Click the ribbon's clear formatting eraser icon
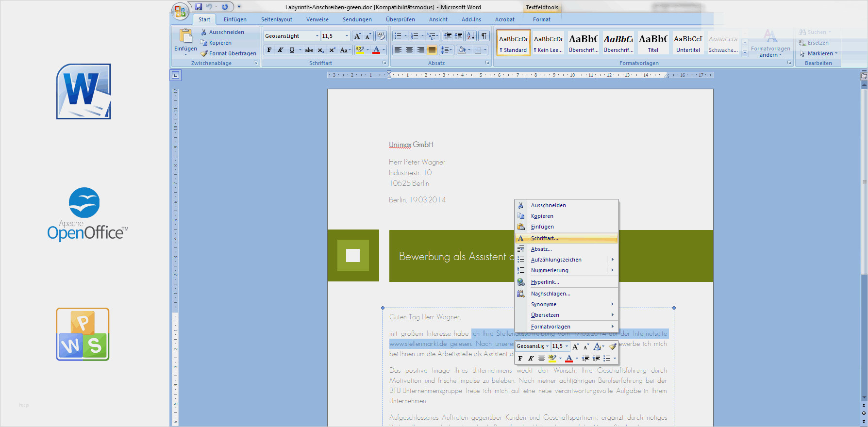This screenshot has width=868, height=427. pos(381,36)
